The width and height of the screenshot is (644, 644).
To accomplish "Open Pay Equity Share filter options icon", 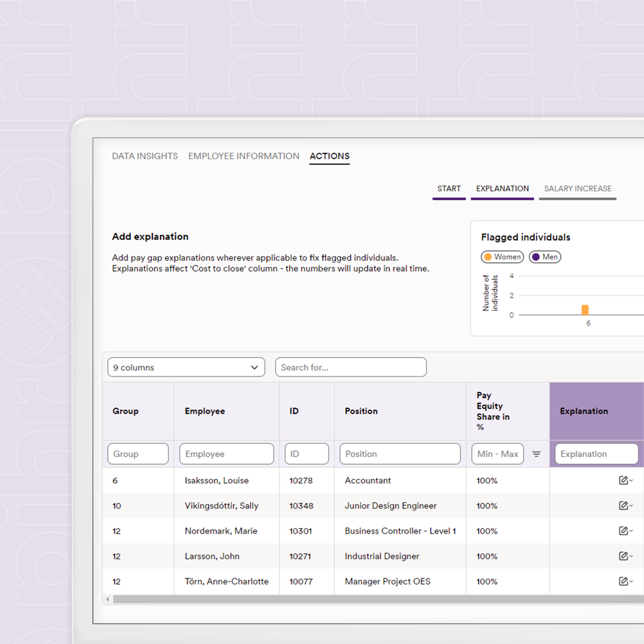I will [536, 454].
